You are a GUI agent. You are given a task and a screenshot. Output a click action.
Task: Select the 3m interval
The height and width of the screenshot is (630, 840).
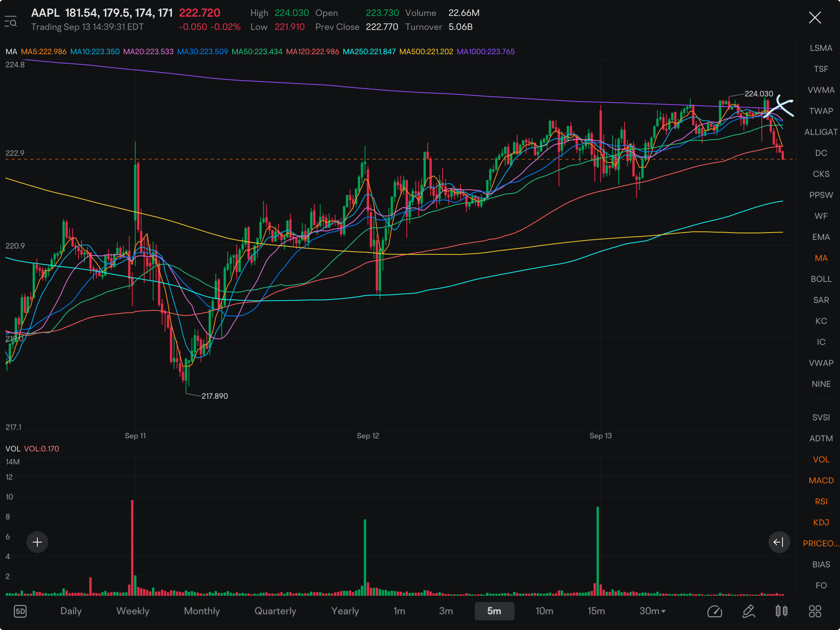[x=446, y=611]
